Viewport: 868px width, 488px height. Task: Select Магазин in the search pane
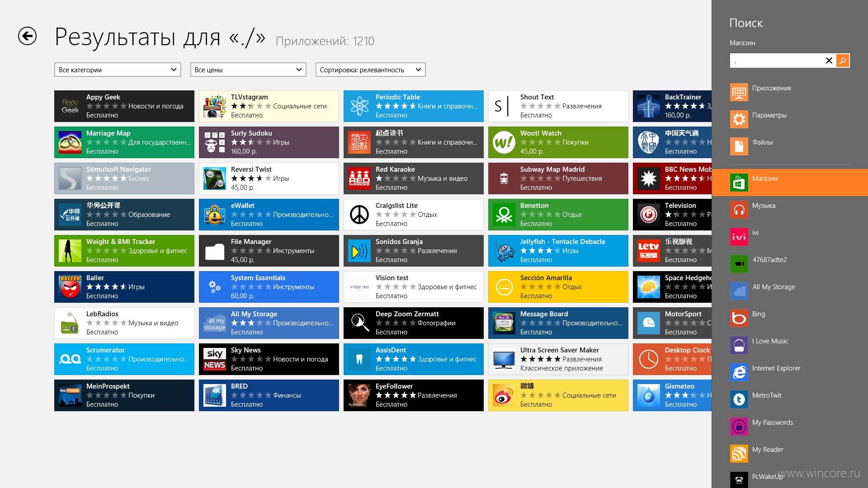(790, 183)
